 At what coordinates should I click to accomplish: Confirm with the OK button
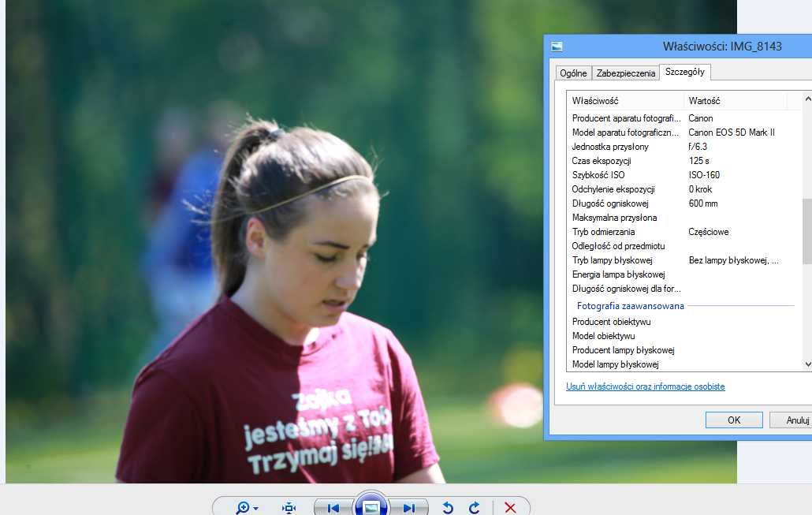tap(734, 420)
